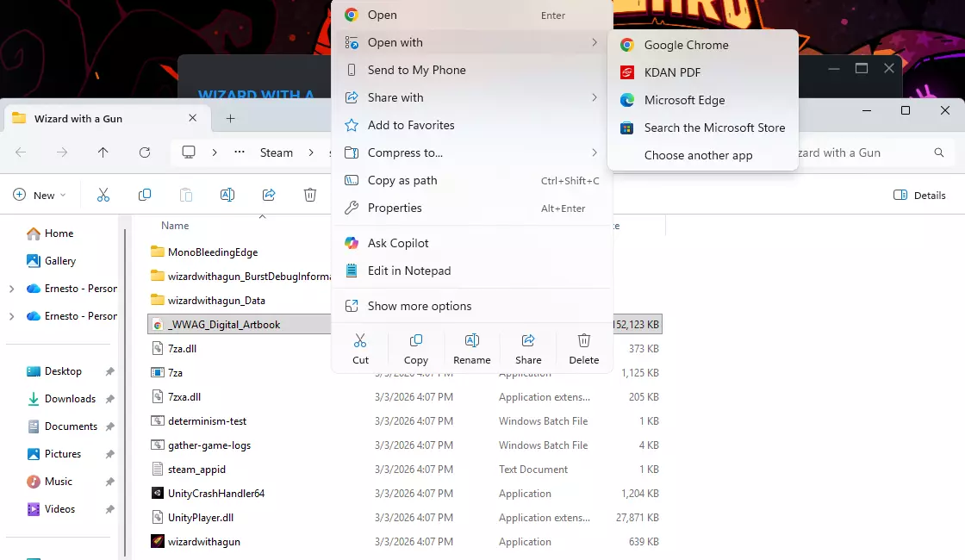965x560 pixels.
Task: Click Add to Favorites
Action: (472, 126)
